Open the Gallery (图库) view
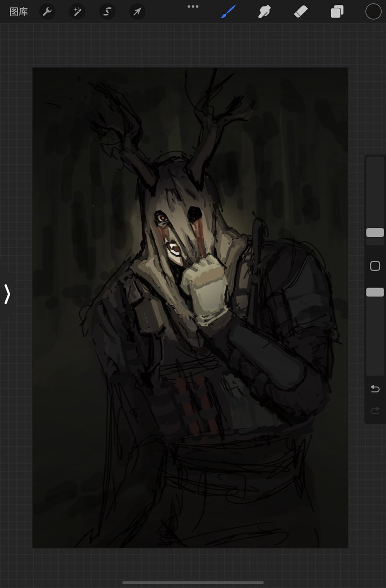This screenshot has height=588, width=386. (x=19, y=12)
